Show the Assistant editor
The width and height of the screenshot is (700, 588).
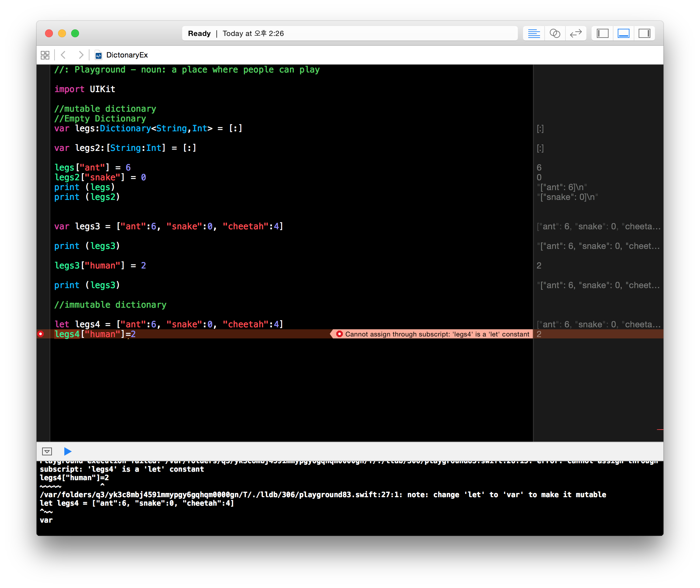tap(555, 33)
